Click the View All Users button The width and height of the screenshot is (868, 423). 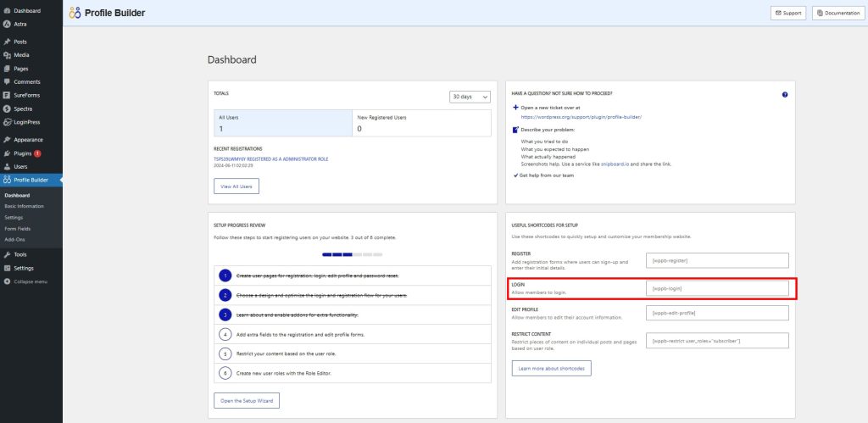236,186
